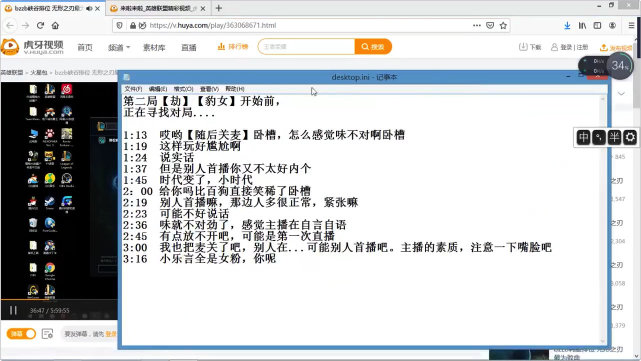641x361 pixels.
Task: Save page to Pocket
Action: coord(490,25)
